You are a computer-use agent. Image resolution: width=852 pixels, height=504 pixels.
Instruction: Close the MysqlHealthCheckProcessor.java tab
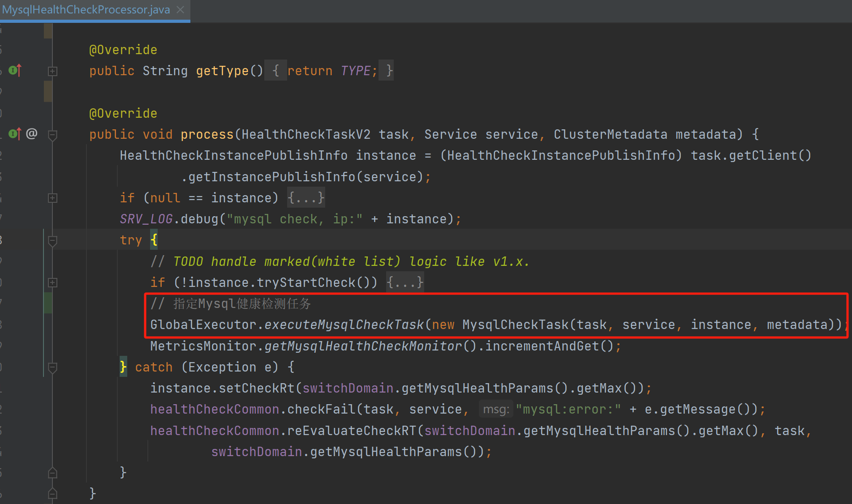(x=181, y=9)
